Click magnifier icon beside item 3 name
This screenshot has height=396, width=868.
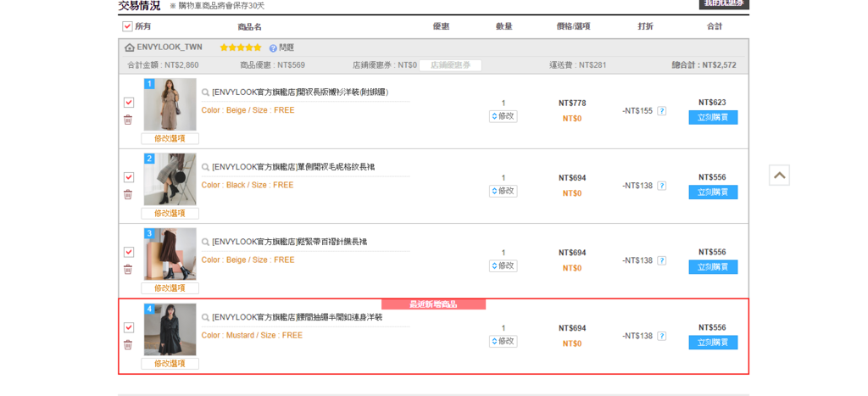(205, 242)
